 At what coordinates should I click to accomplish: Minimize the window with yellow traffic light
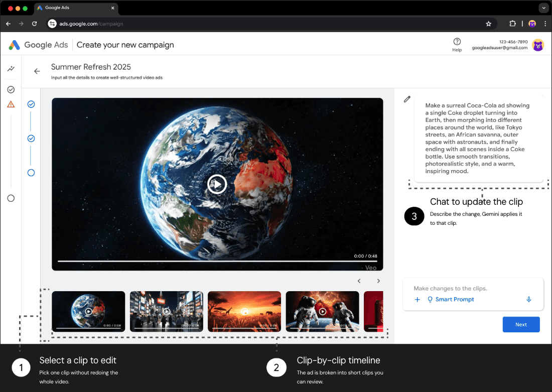point(18,8)
